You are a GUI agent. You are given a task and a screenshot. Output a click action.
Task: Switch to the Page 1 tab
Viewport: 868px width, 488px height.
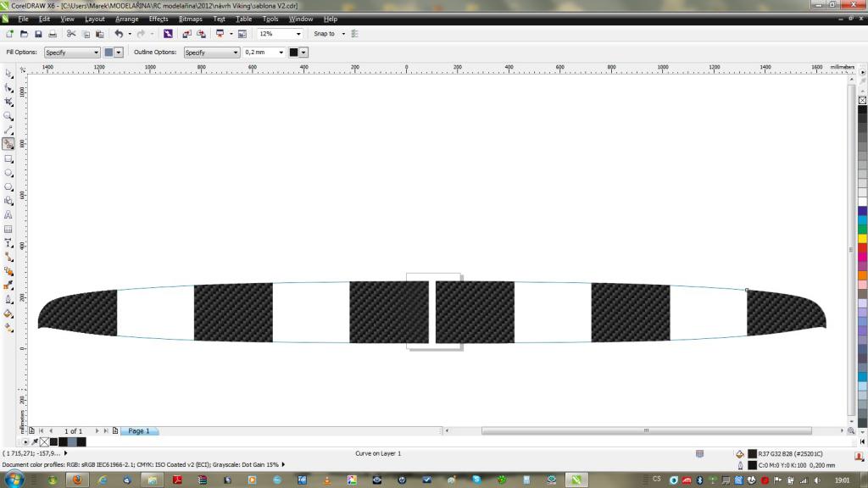(139, 431)
